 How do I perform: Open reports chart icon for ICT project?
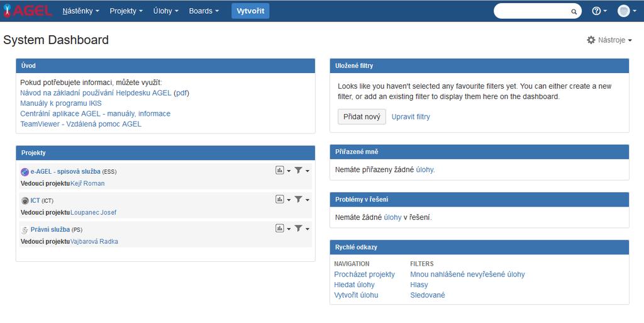pos(280,200)
